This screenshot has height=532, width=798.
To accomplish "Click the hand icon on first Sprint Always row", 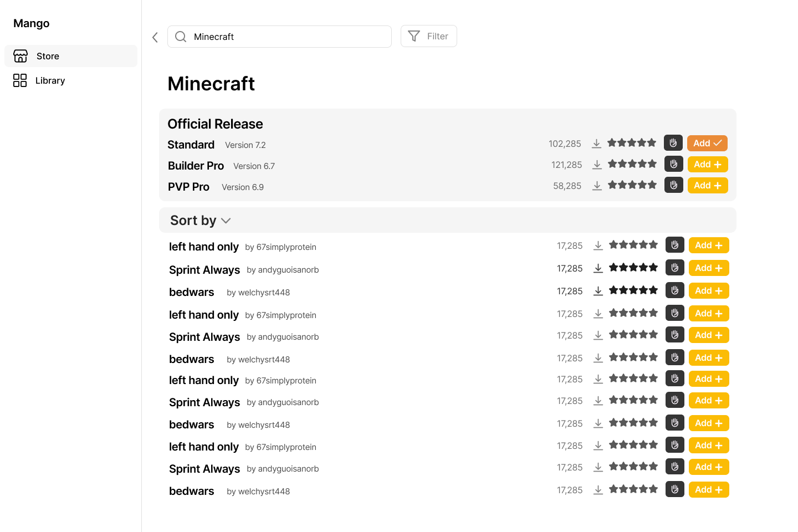I will point(675,268).
